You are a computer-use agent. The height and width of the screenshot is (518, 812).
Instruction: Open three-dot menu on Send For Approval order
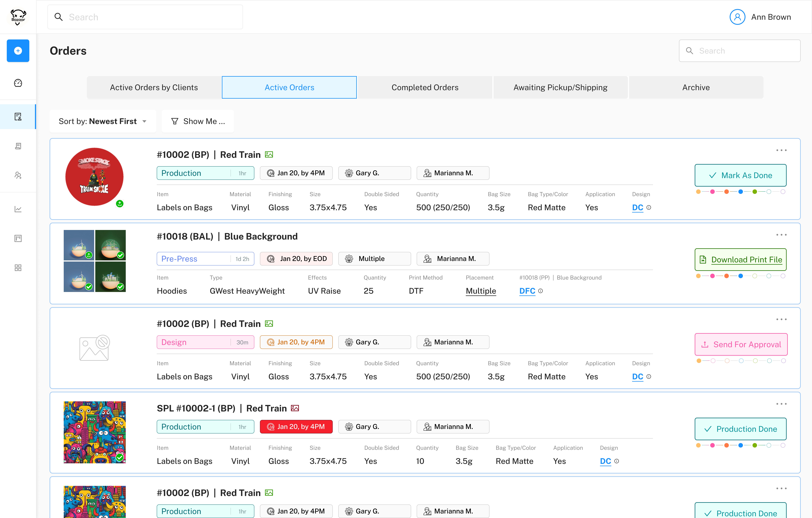pos(781,319)
